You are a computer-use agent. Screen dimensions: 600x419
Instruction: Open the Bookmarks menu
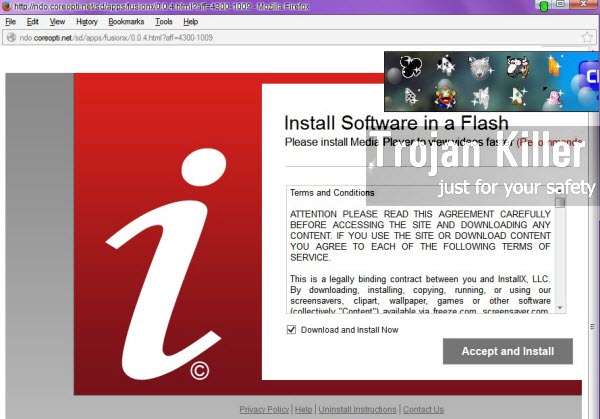click(126, 21)
